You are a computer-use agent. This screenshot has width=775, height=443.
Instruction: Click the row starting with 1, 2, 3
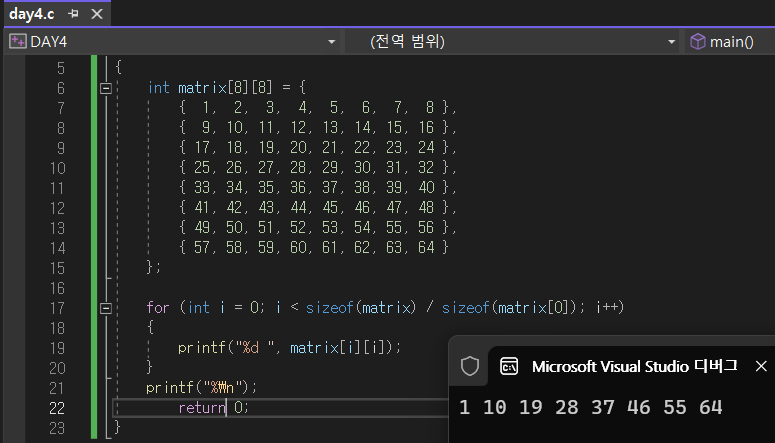(x=318, y=108)
